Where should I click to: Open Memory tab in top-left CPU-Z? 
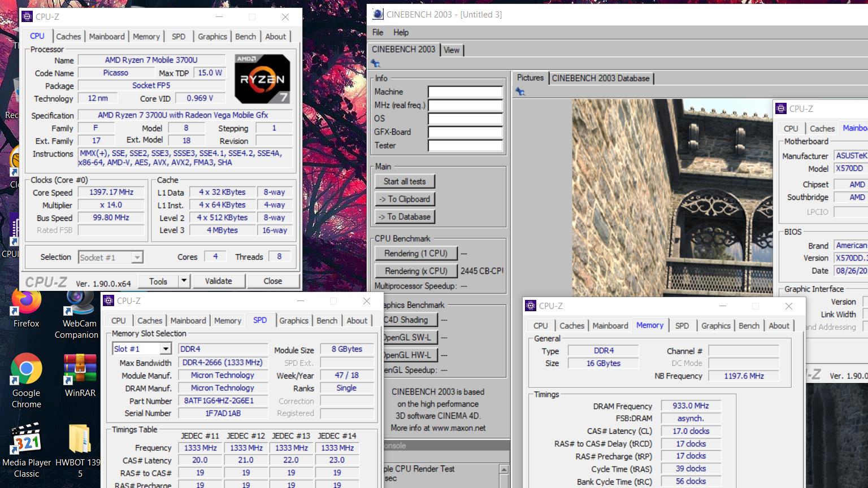point(146,36)
